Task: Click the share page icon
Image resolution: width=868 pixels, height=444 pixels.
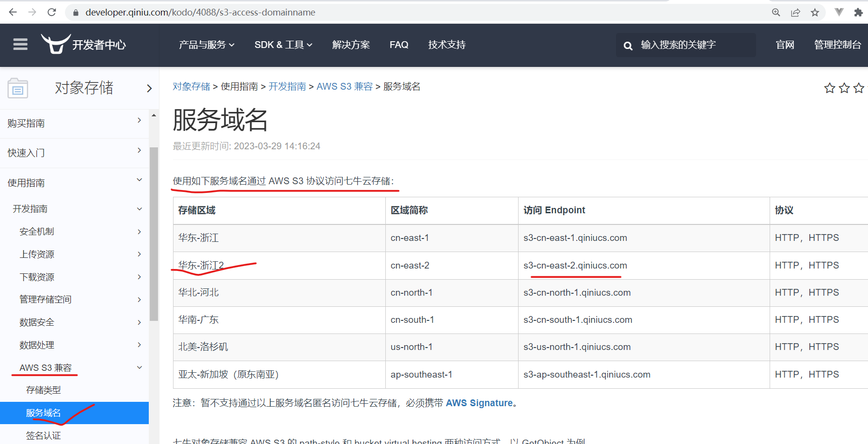Action: click(795, 13)
